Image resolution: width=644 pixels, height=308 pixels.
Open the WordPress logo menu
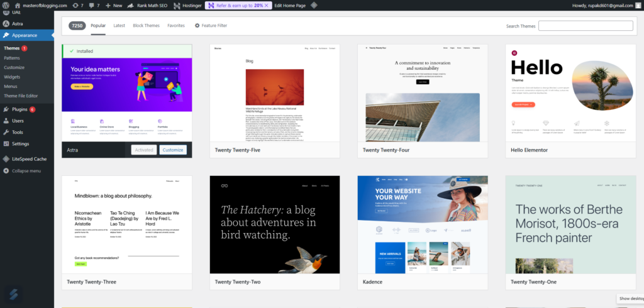(6, 5)
